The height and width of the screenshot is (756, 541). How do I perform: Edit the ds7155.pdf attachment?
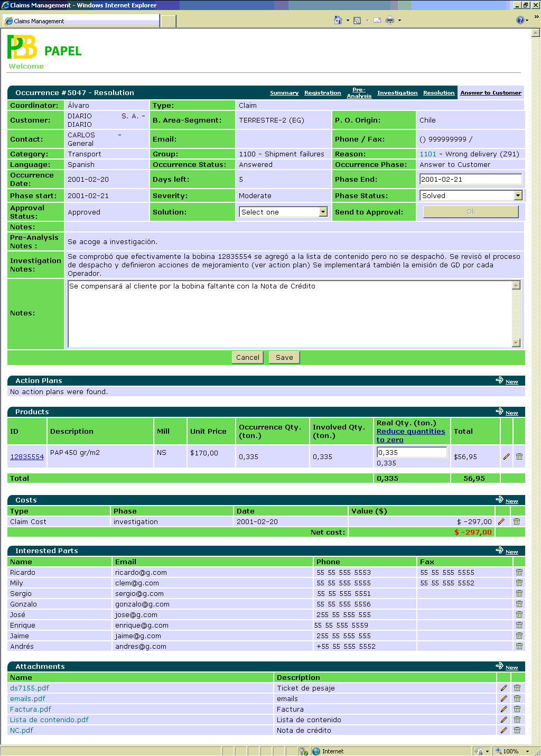click(x=504, y=688)
